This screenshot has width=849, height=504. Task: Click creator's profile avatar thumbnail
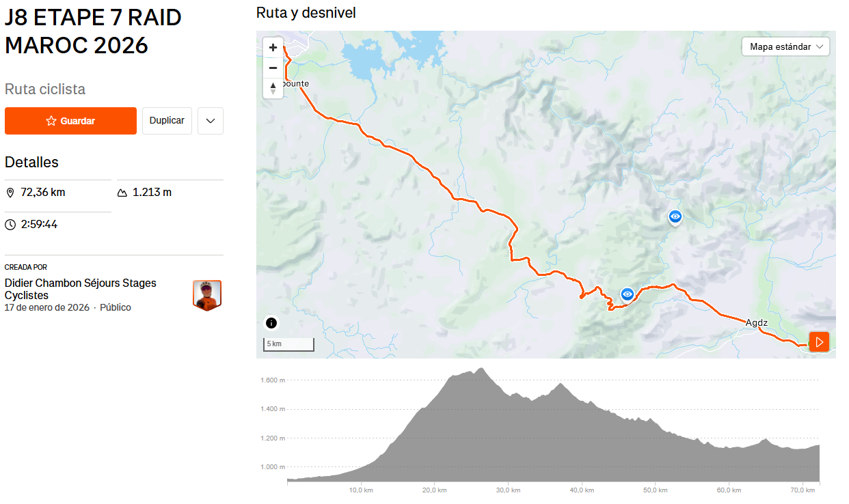(x=207, y=295)
